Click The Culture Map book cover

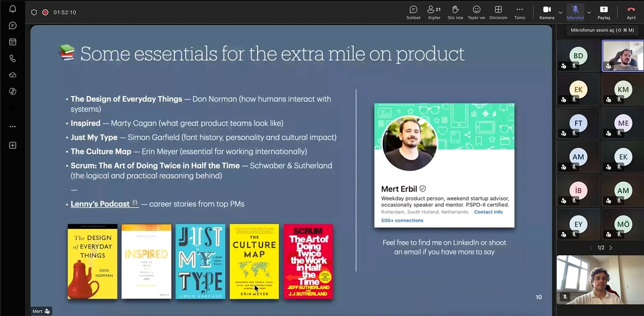254,261
